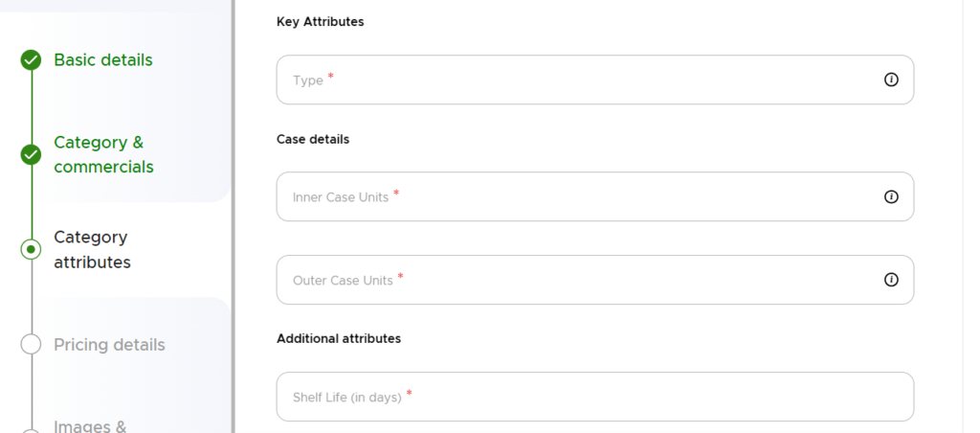Click the info icon in Type field

891,80
